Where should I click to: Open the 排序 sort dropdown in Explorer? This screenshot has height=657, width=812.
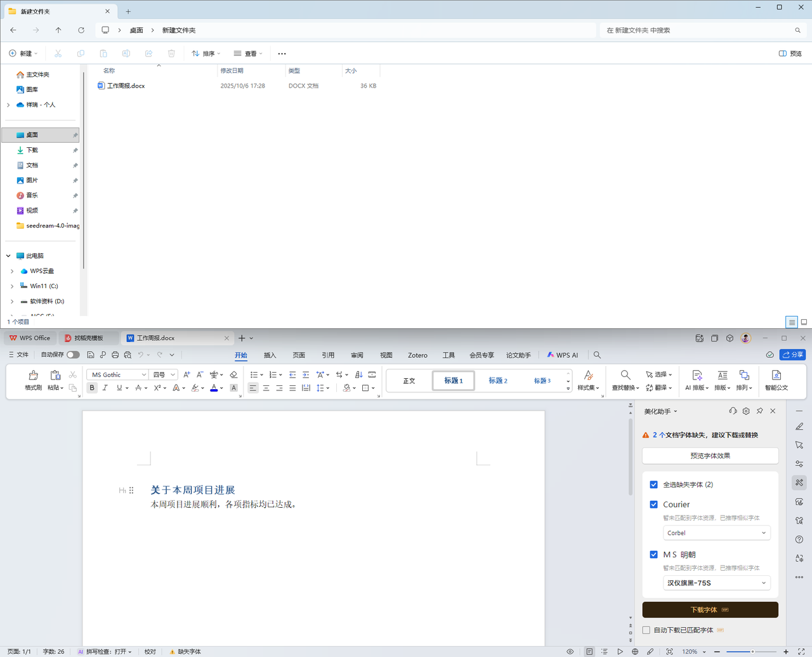click(206, 53)
